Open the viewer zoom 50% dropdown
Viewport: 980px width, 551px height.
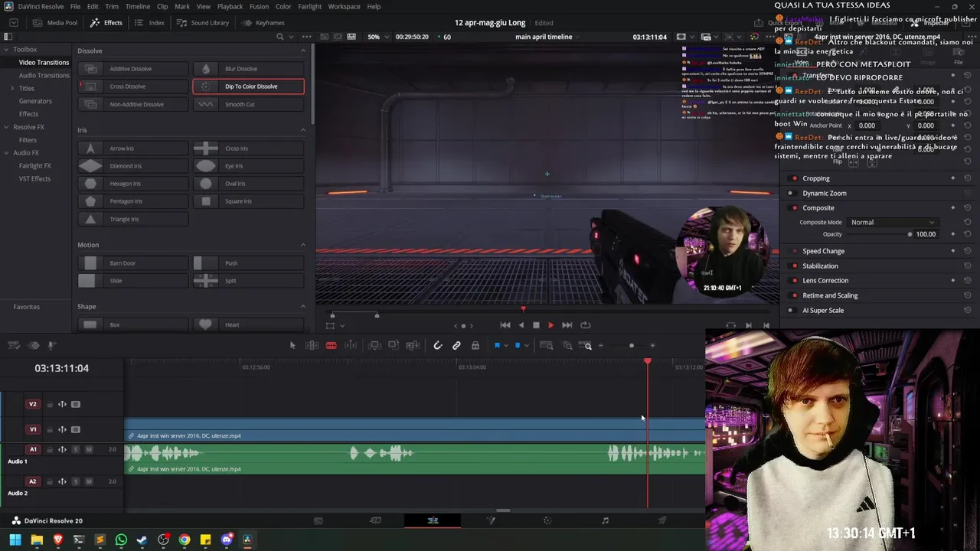377,37
